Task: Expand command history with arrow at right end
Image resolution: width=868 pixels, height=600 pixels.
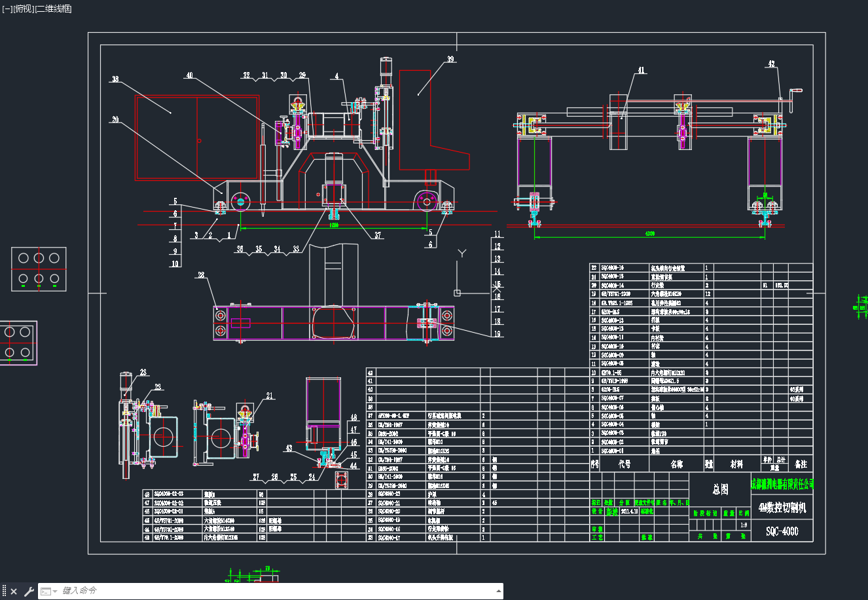Action: [x=499, y=591]
